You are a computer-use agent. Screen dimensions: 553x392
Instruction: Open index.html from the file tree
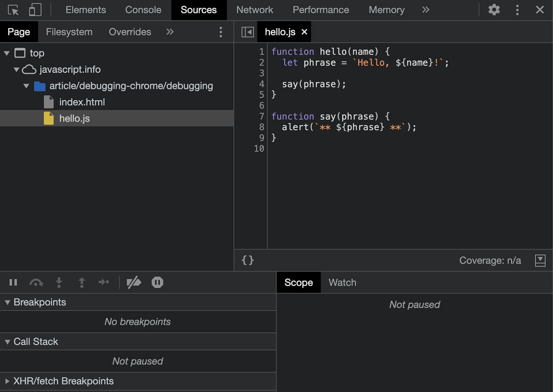coord(82,102)
